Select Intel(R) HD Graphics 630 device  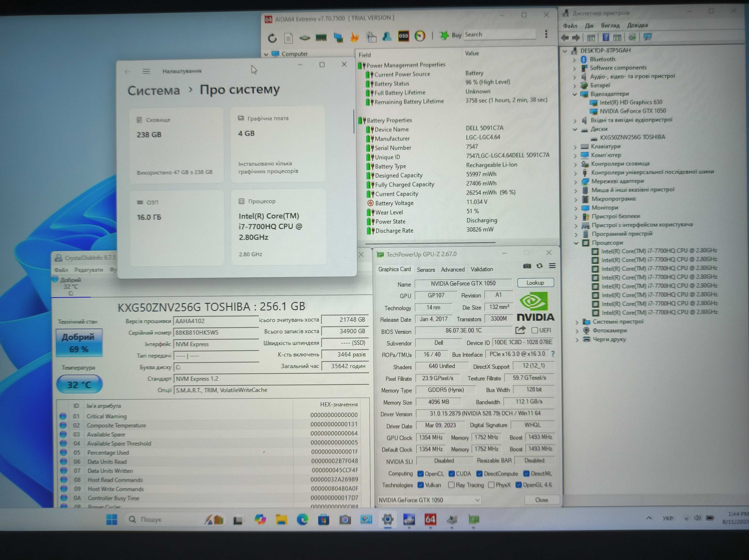pos(631,103)
